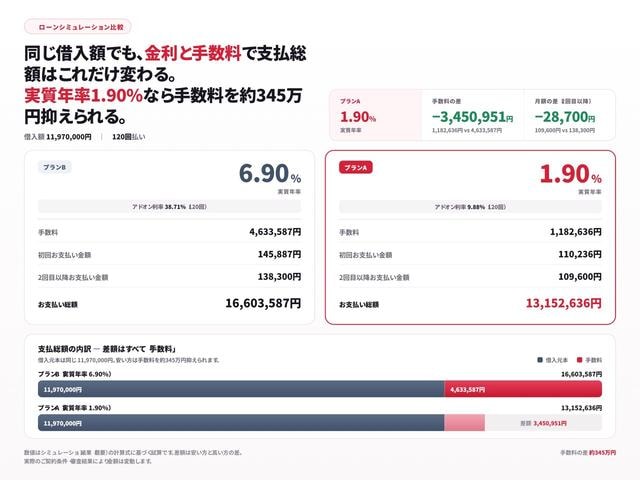Click the light pink Plan A fee segment

(464, 423)
